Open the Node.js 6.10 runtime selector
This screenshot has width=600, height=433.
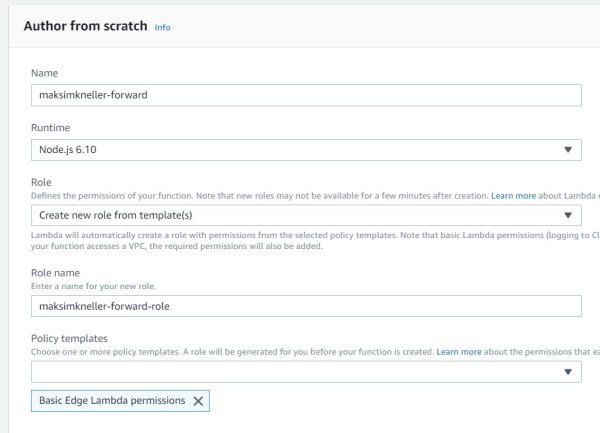pos(300,150)
